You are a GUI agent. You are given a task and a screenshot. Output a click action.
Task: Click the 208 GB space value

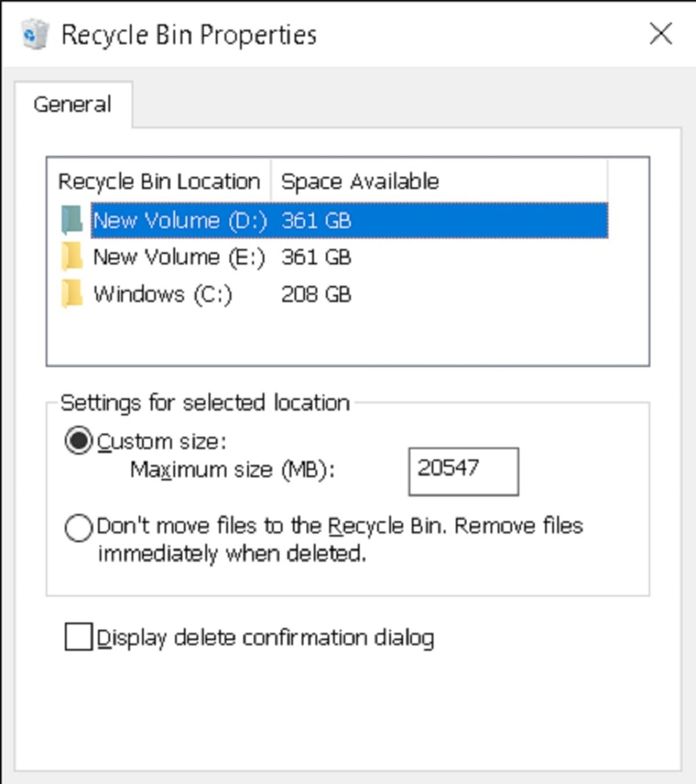[316, 294]
